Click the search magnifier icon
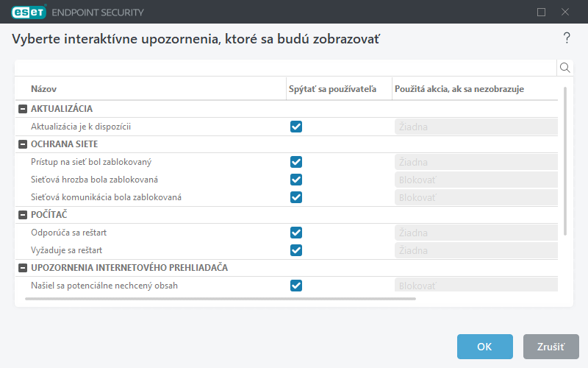This screenshot has width=588, height=368. click(x=564, y=68)
